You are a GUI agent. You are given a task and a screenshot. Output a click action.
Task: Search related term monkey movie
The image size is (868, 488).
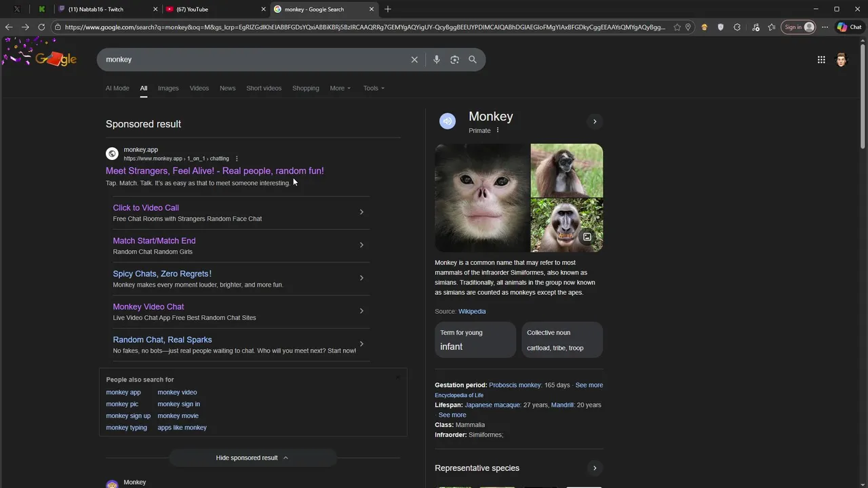click(x=178, y=416)
